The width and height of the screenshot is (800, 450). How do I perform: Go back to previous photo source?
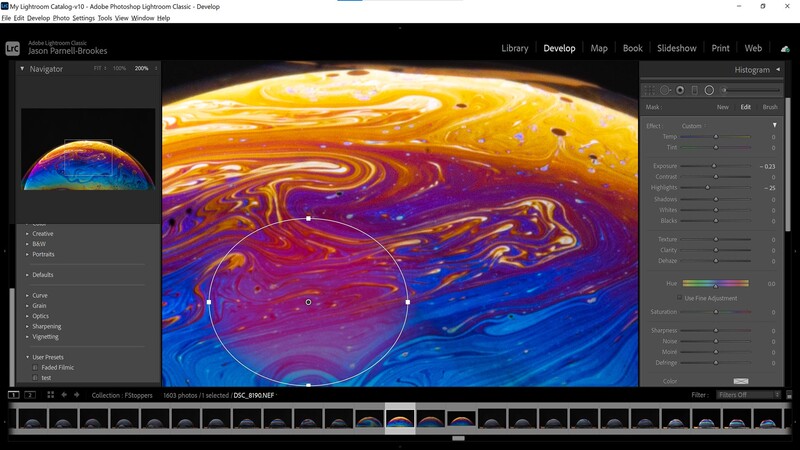64,395
